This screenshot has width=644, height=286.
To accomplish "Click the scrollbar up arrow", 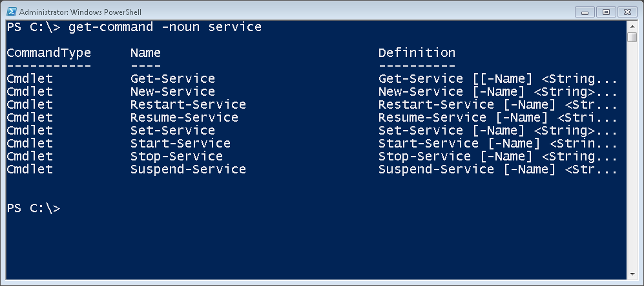I will coord(632,26).
